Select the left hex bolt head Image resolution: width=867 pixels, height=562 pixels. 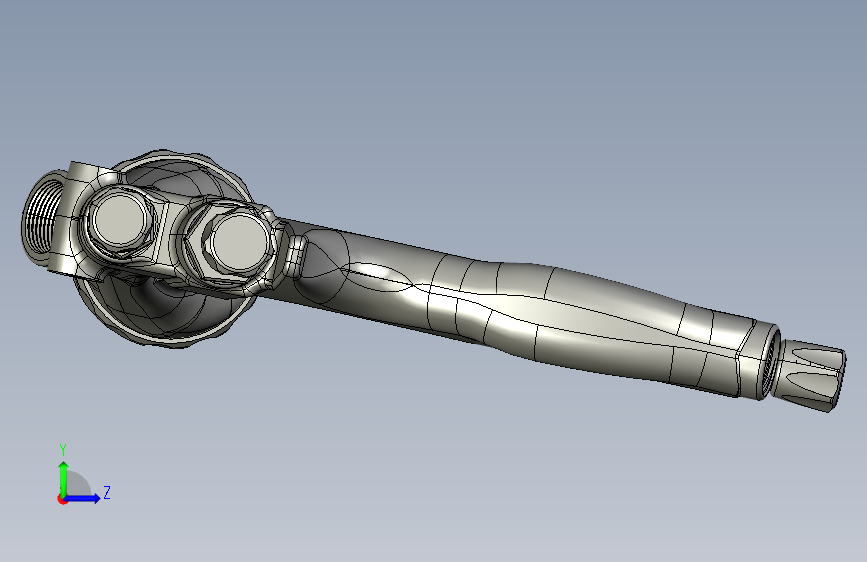click(119, 221)
